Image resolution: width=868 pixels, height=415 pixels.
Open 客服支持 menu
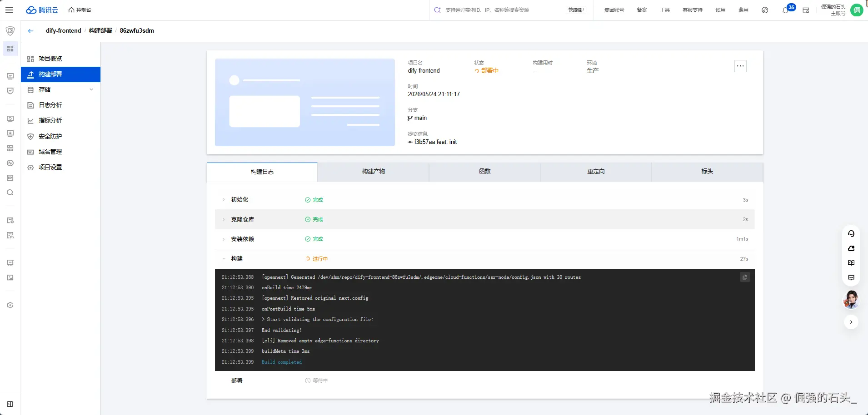pos(693,10)
